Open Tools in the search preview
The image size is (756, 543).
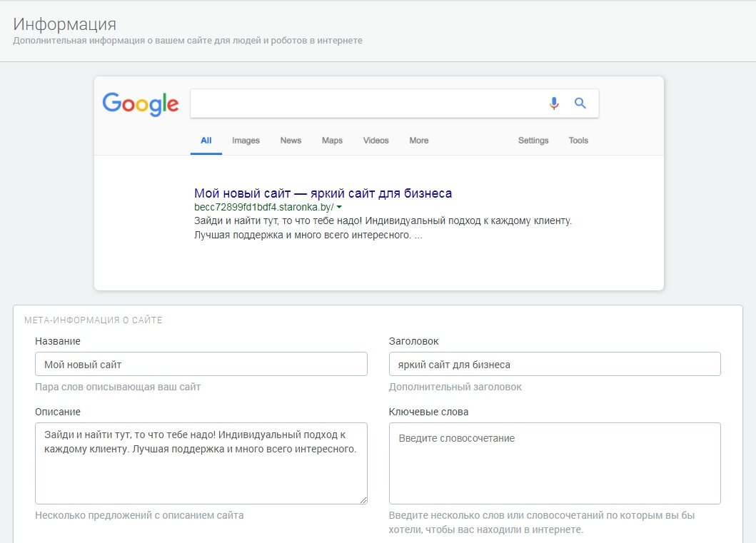(578, 141)
